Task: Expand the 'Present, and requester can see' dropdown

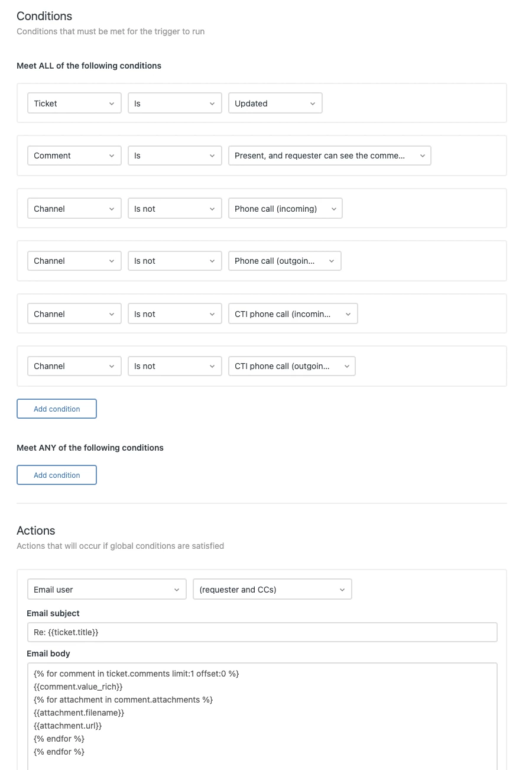Action: point(329,156)
